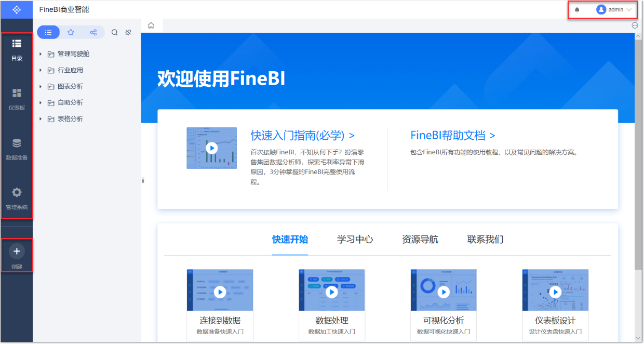Open the share/collaboration view
This screenshot has width=644, height=344.
pyautogui.click(x=93, y=32)
